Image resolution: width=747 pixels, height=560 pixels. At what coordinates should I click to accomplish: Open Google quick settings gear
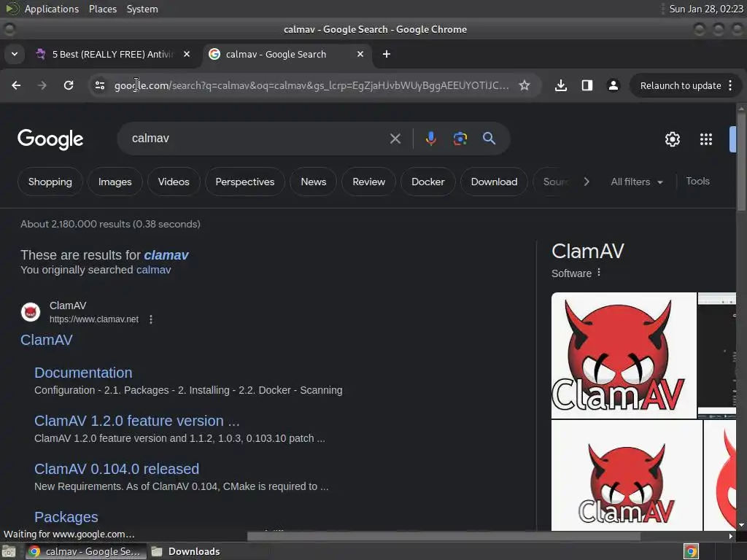(x=672, y=139)
